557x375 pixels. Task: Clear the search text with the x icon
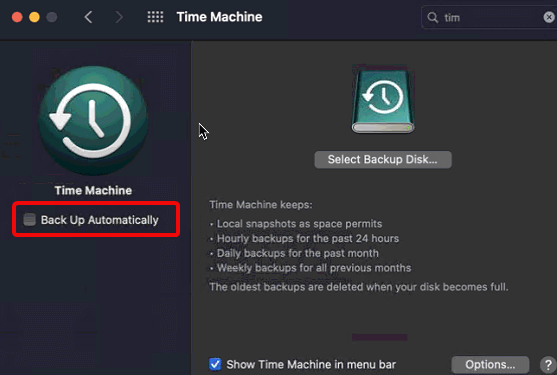tap(549, 17)
